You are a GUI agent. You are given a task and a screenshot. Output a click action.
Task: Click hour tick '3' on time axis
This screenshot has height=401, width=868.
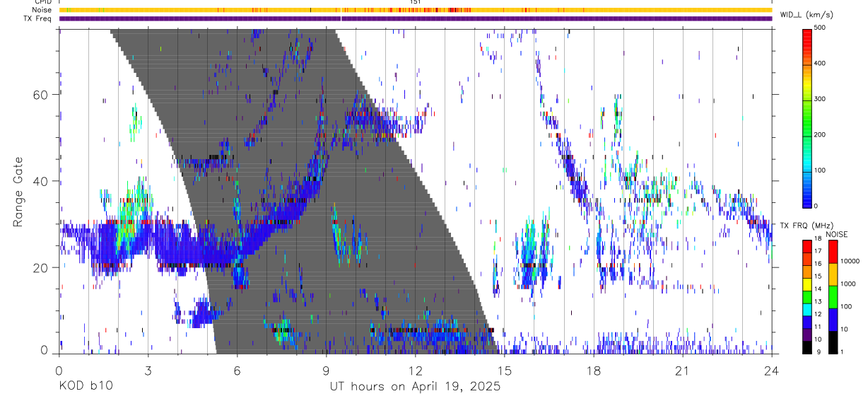(x=148, y=371)
